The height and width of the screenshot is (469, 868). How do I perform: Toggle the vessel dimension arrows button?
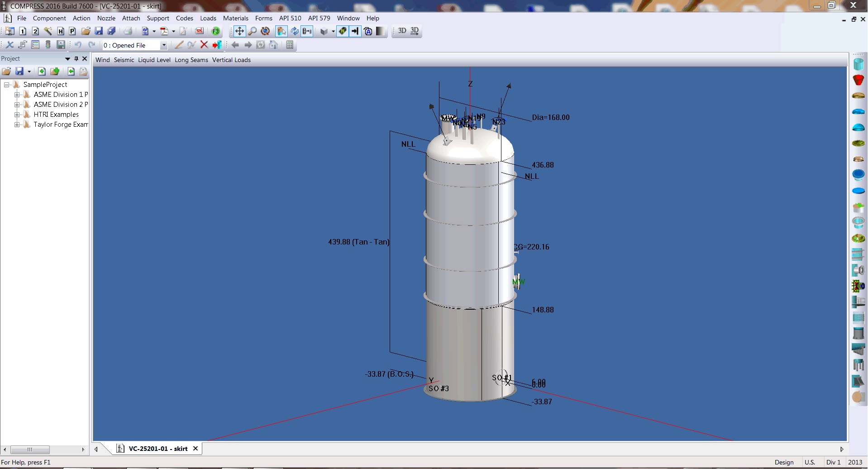coord(307,31)
